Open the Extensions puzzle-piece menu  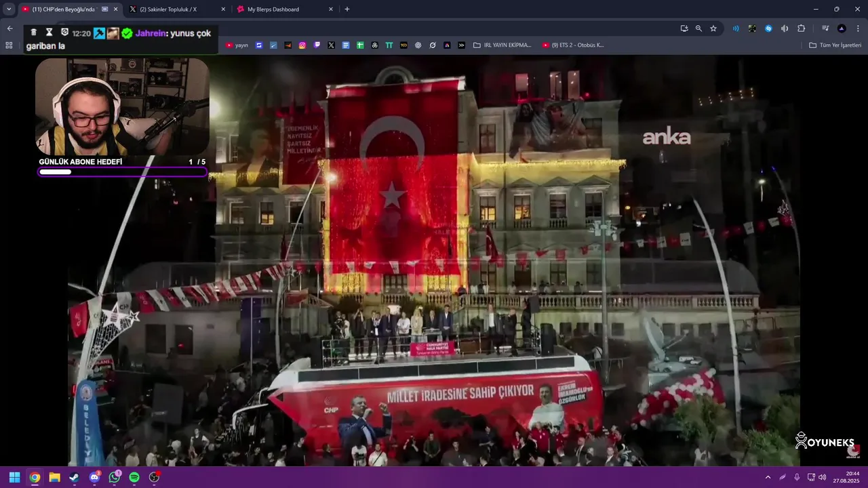pyautogui.click(x=801, y=28)
